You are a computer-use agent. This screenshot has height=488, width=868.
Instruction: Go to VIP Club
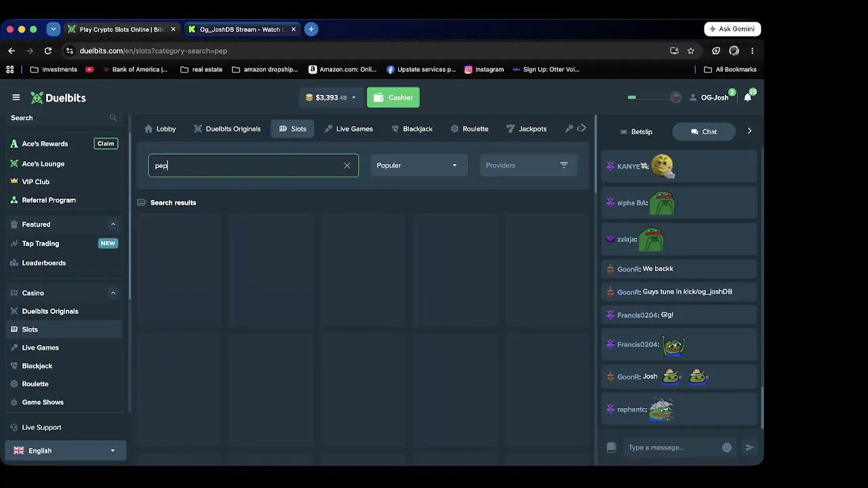pos(35,182)
